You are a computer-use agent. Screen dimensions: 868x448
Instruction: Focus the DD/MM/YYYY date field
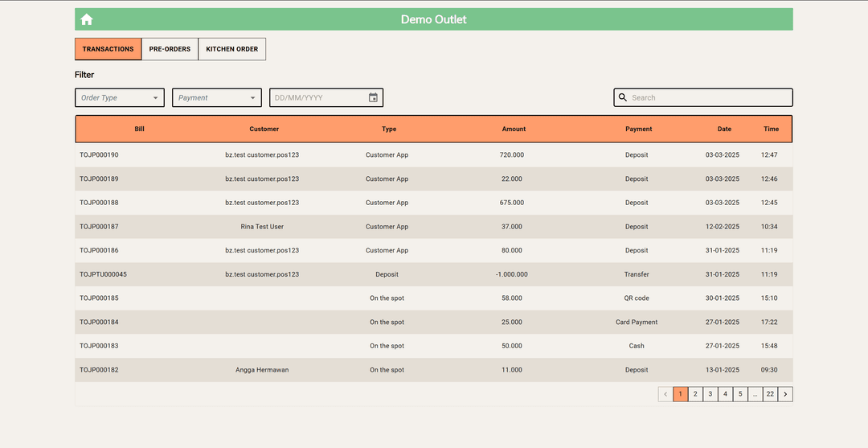click(x=317, y=97)
